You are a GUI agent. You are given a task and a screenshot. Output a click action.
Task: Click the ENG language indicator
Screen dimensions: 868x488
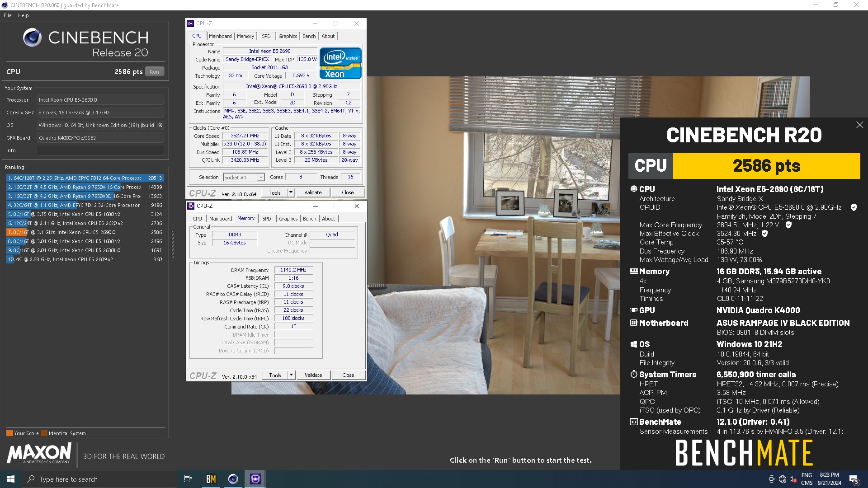pos(807,475)
